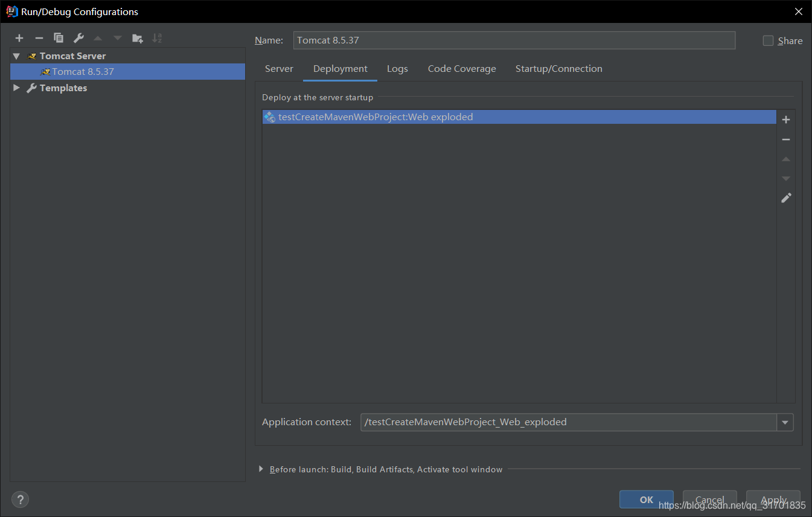
Task: Click the Tomcat Server label
Action: pyautogui.click(x=73, y=56)
